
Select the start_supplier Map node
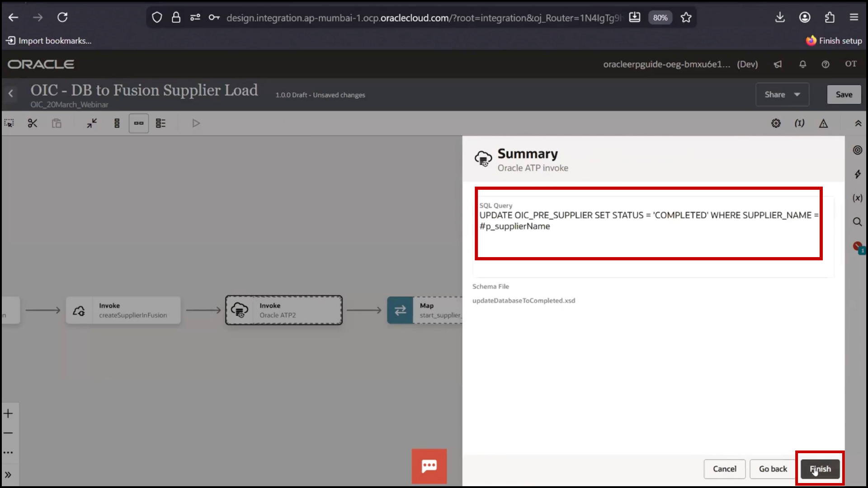425,310
